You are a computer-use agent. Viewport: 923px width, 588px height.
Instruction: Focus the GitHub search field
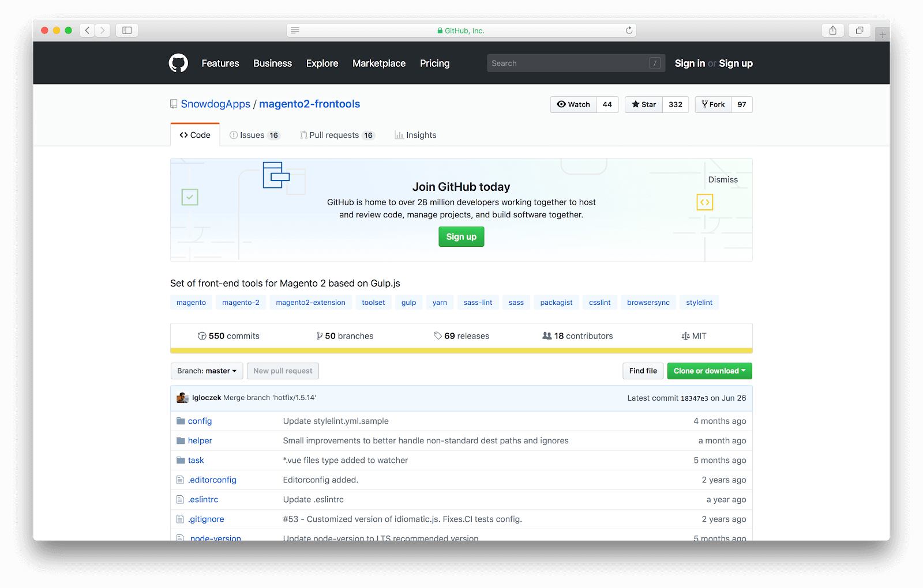point(576,63)
